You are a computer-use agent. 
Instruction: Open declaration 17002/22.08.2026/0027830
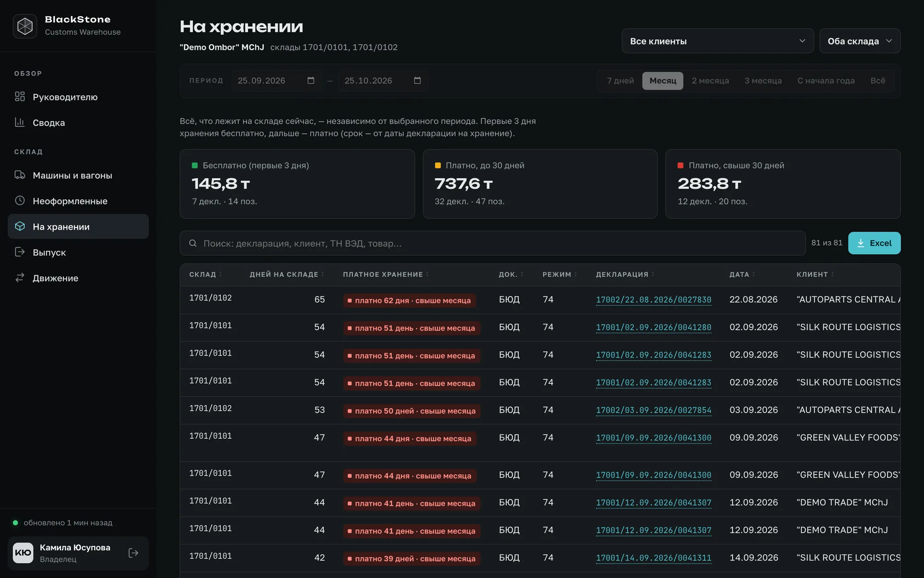[653, 300]
